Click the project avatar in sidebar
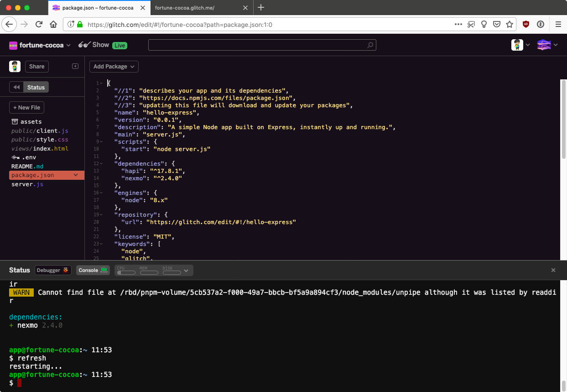This screenshot has height=392, width=567. (x=15, y=66)
